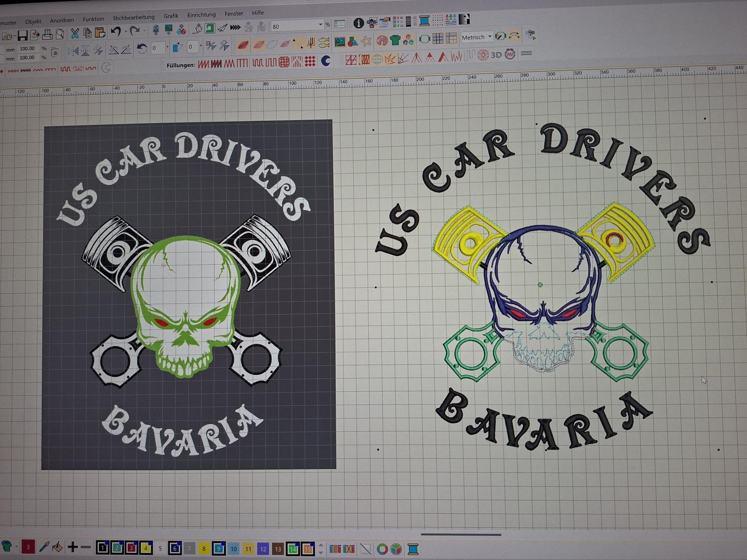The height and width of the screenshot is (560, 747).
Task: Select the scissors Cut tool
Action: click(75, 33)
